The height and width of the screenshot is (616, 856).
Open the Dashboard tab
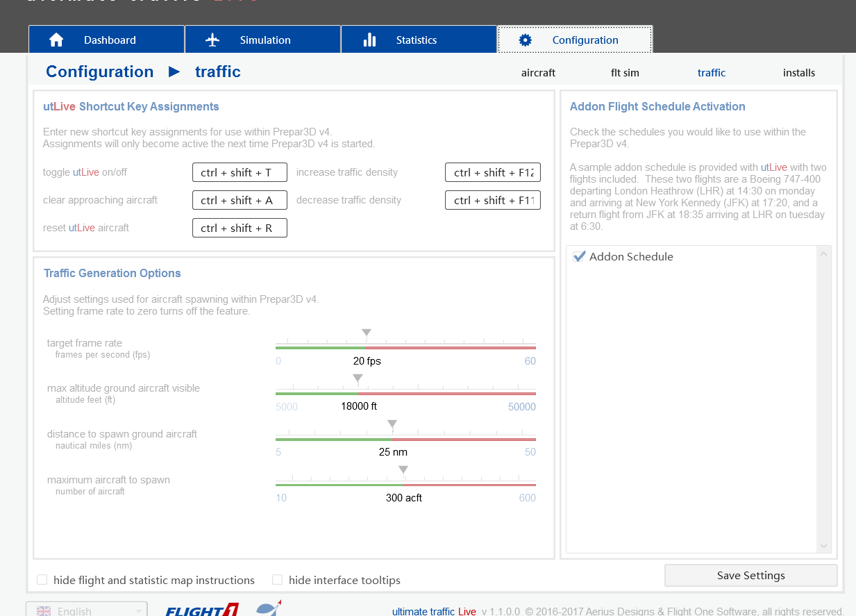coord(106,40)
